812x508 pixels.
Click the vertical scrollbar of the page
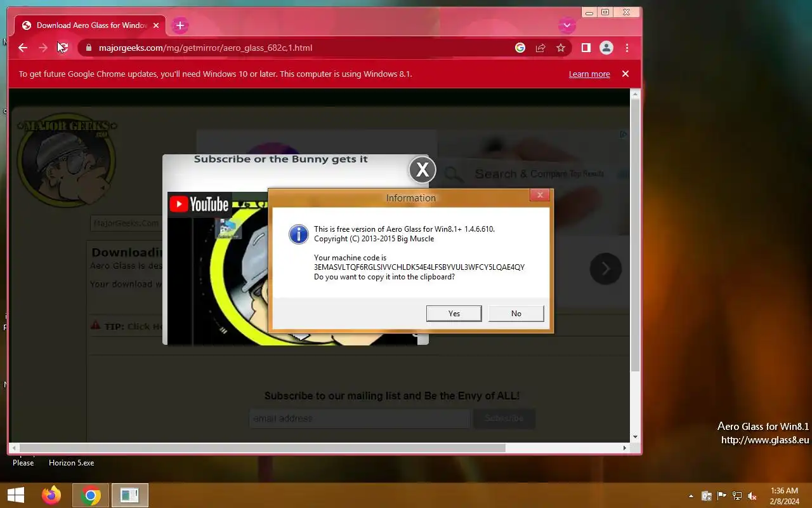click(x=635, y=234)
